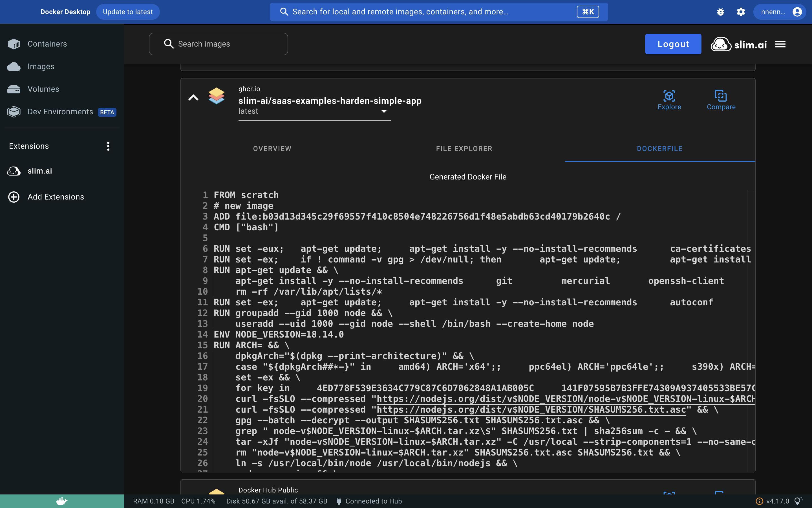Click the Disk 50.67 GB avail status
Viewport: 812px width, 508px height.
[277, 501]
